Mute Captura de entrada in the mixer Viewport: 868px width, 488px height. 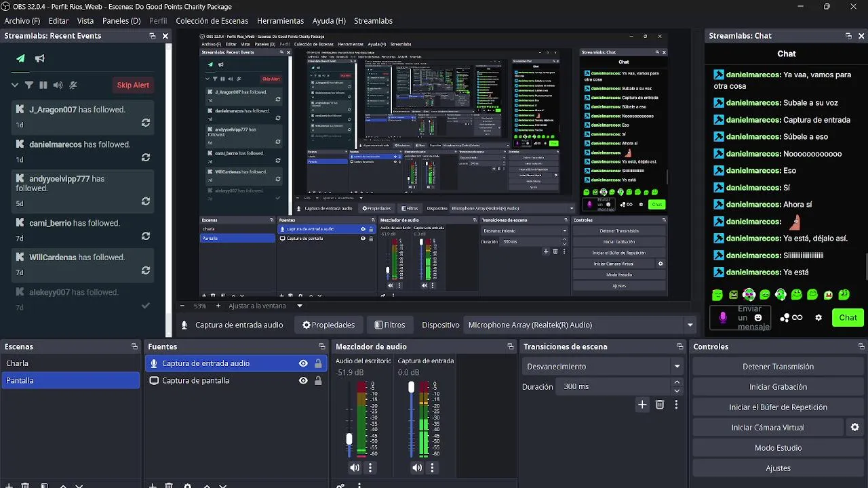tap(417, 468)
